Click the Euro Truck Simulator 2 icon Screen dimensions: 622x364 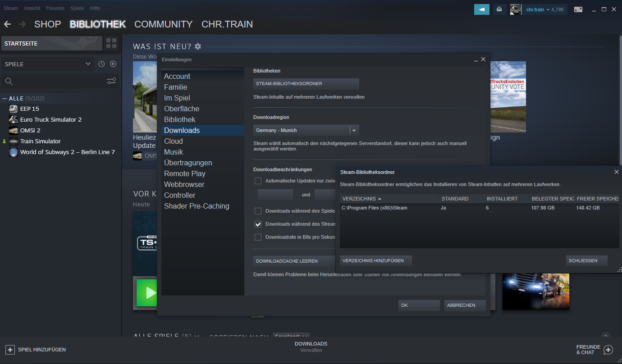point(13,119)
